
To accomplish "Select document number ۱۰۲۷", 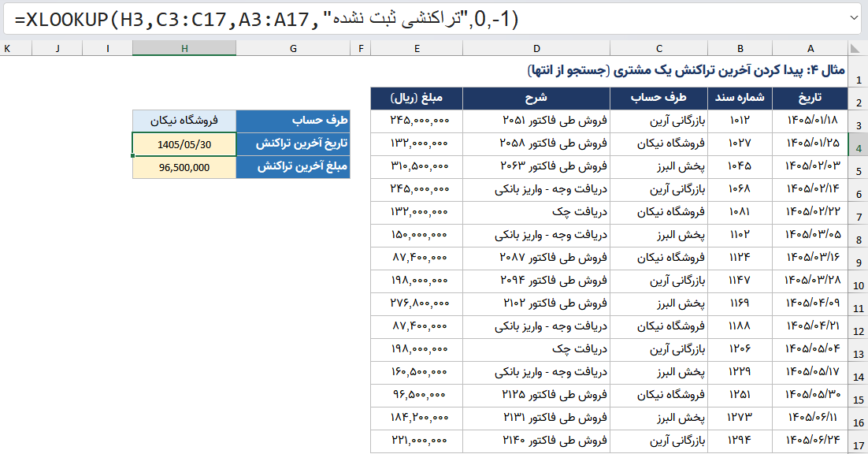I will 740,144.
